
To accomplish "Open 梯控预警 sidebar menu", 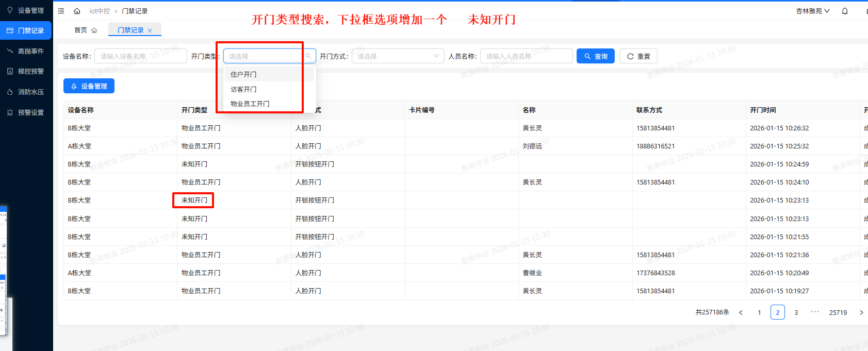I will click(x=26, y=71).
